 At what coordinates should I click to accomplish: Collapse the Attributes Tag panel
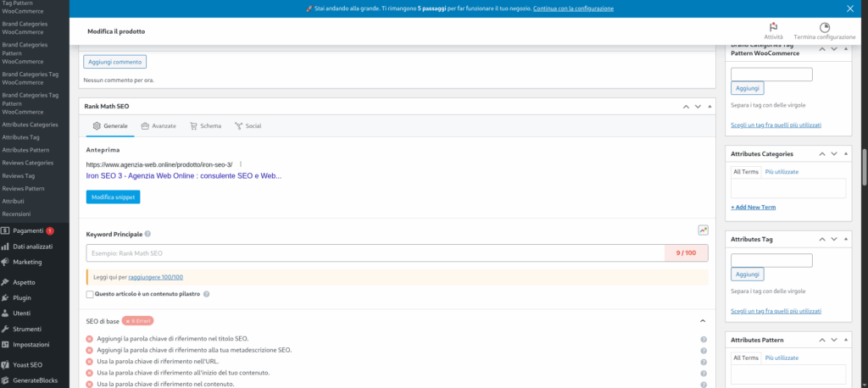[x=845, y=240]
